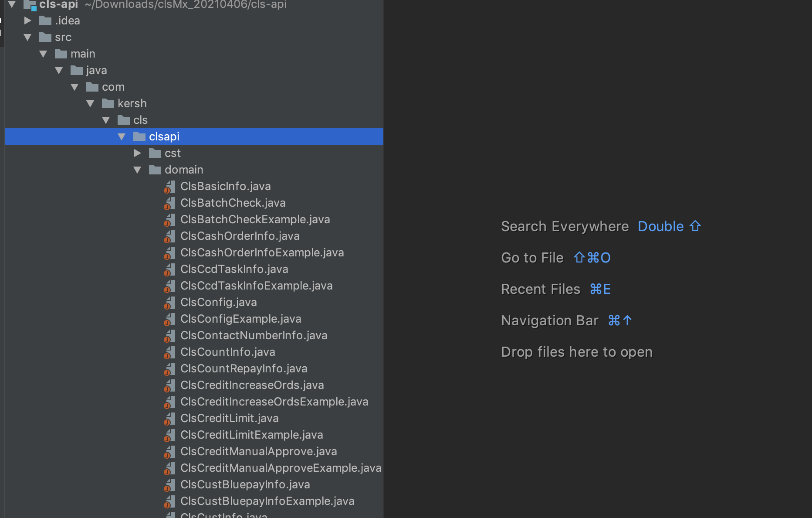Select the cst package name
Screen dimensions: 812x518
pyautogui.click(x=173, y=153)
